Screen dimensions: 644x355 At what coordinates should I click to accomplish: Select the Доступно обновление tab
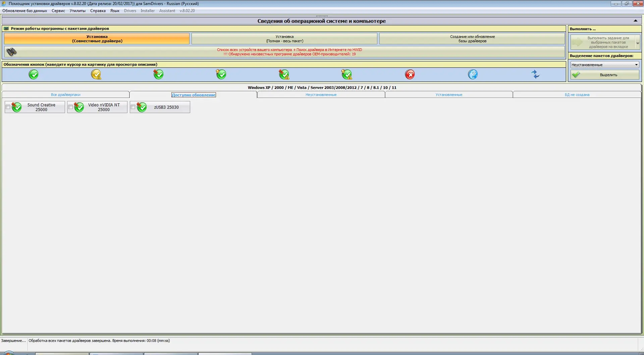click(x=194, y=95)
